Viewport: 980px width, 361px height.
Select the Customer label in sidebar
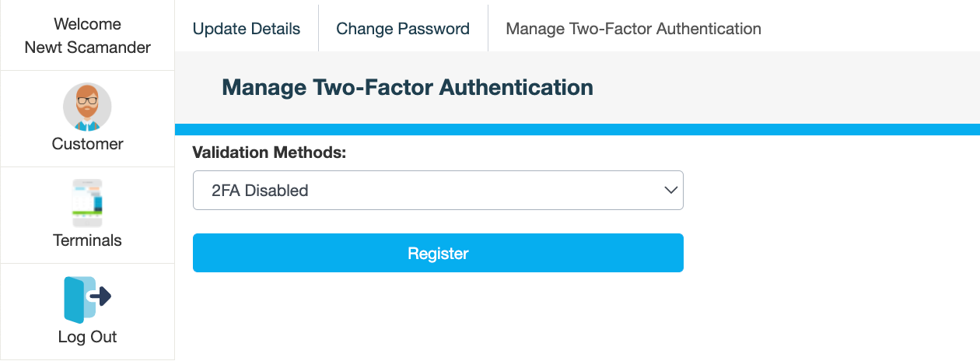point(87,144)
